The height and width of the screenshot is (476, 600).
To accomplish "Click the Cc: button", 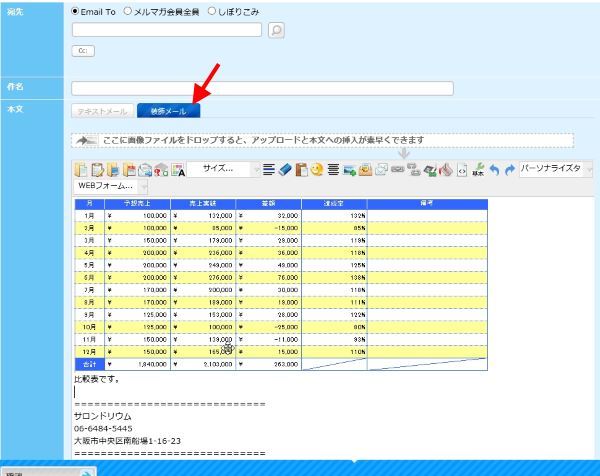I will pos(83,51).
